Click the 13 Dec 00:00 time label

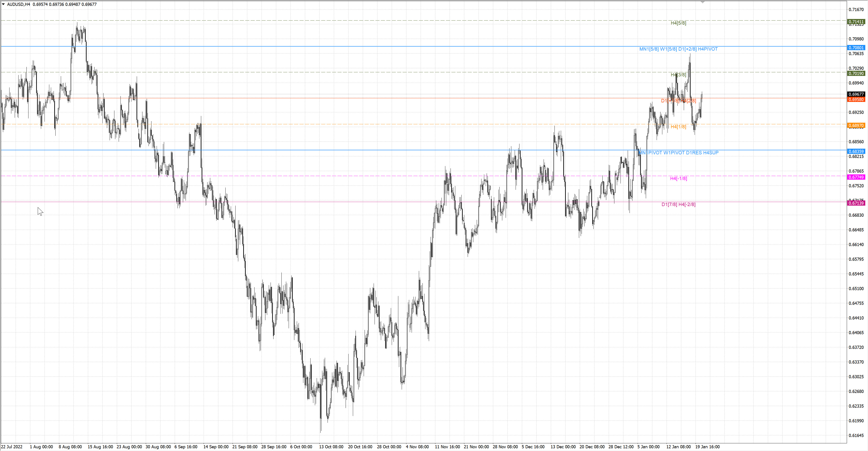tap(563, 447)
